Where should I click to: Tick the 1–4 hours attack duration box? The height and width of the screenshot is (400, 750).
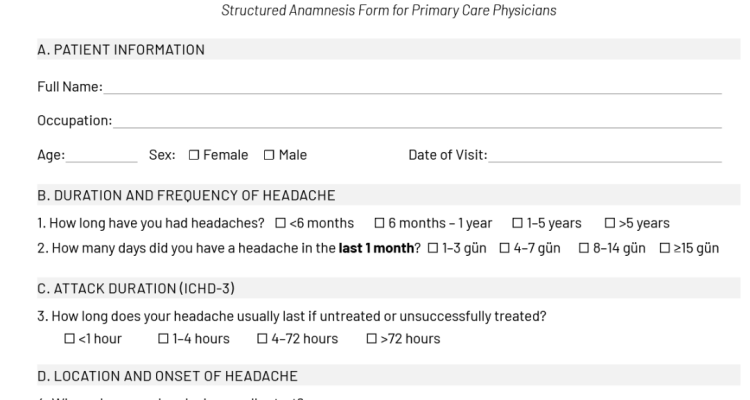(163, 339)
